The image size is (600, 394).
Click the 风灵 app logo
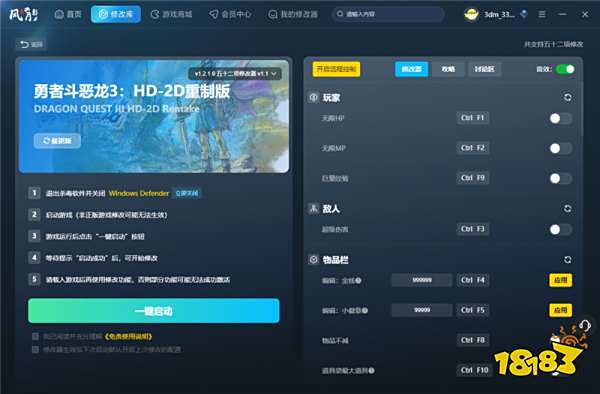pos(24,15)
